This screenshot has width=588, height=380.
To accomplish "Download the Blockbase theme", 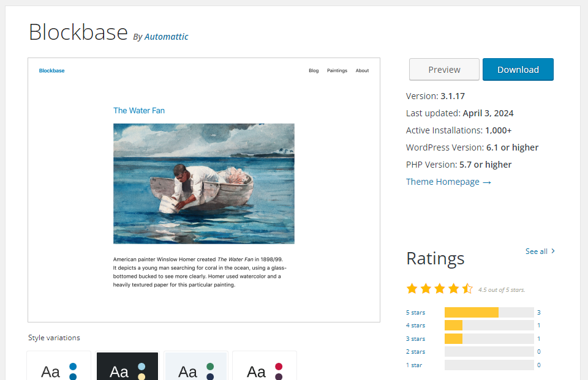I will [518, 69].
